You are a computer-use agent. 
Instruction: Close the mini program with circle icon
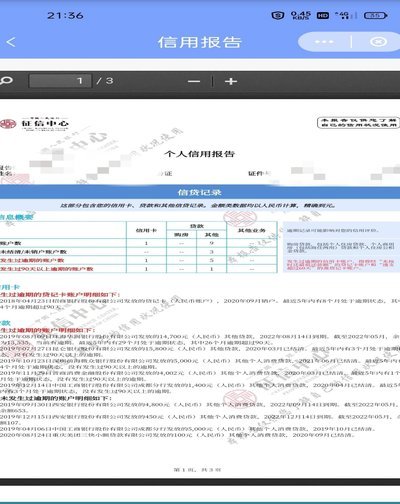(x=379, y=42)
